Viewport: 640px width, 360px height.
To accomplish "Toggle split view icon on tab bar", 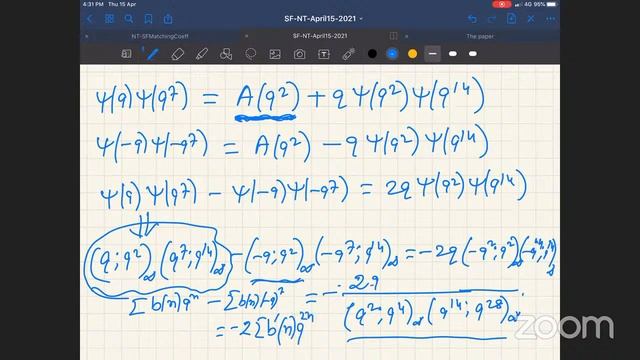I will click(393, 36).
